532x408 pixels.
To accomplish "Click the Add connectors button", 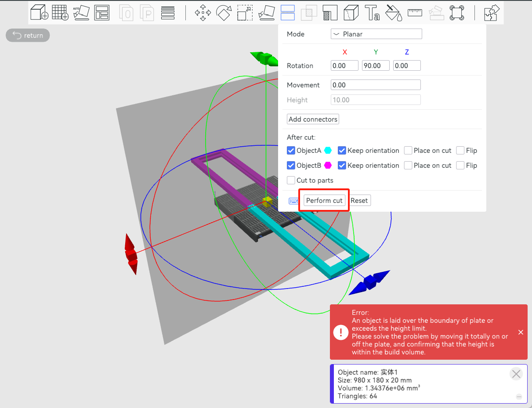I will (x=313, y=119).
